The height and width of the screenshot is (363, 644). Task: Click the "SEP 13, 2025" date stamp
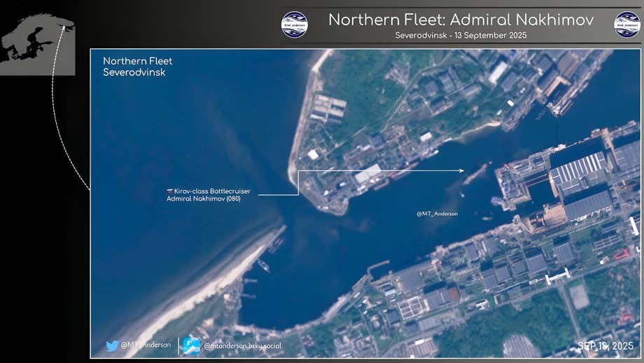pyautogui.click(x=605, y=346)
